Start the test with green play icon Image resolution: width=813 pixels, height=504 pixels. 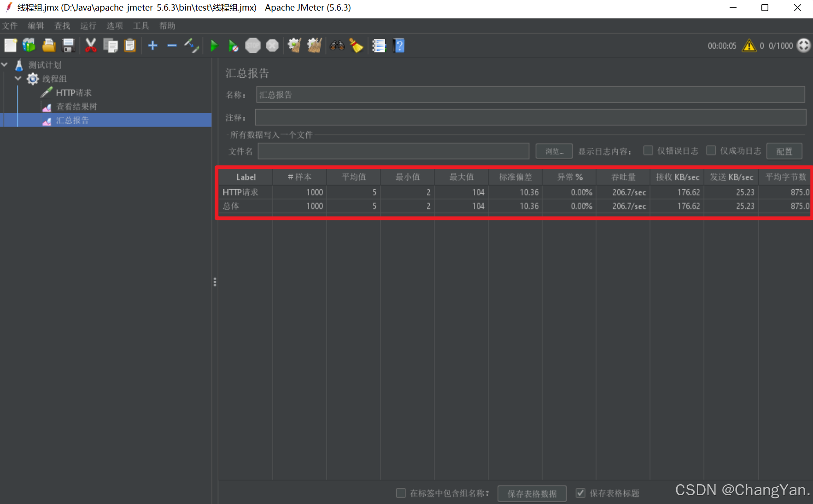point(214,46)
